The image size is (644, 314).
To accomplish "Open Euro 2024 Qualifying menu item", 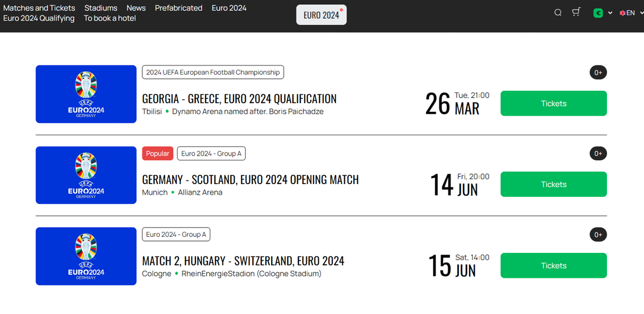I will [x=39, y=18].
